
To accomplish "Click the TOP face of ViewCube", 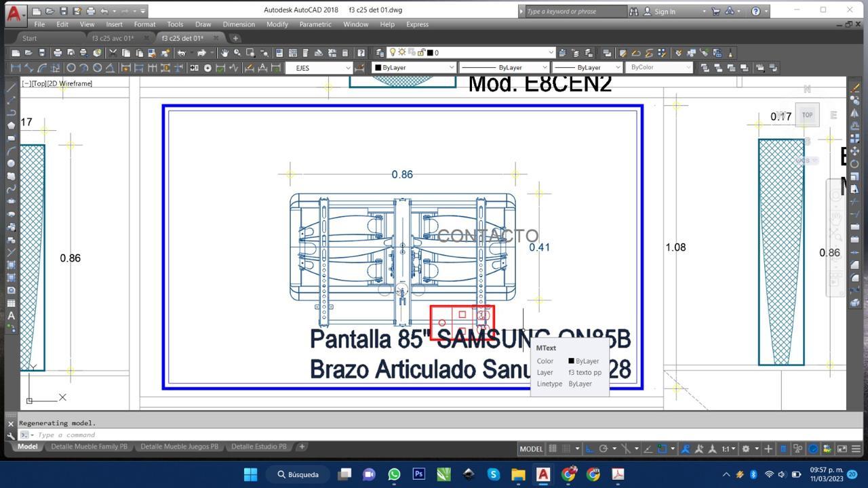I will [807, 115].
